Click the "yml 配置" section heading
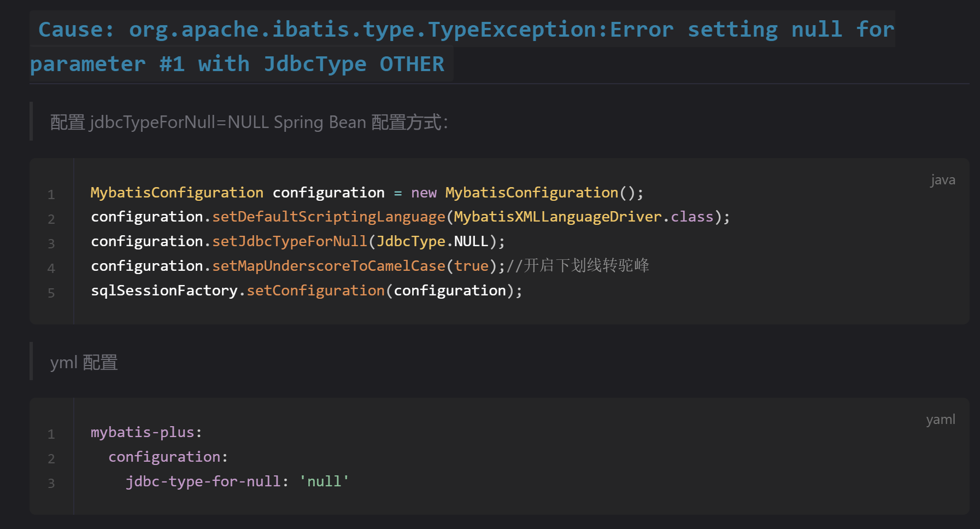 click(83, 362)
